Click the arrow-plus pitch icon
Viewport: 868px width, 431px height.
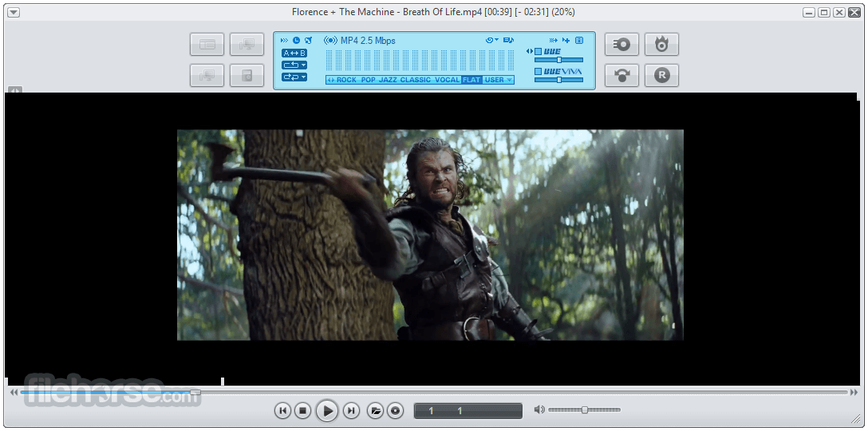click(x=566, y=41)
